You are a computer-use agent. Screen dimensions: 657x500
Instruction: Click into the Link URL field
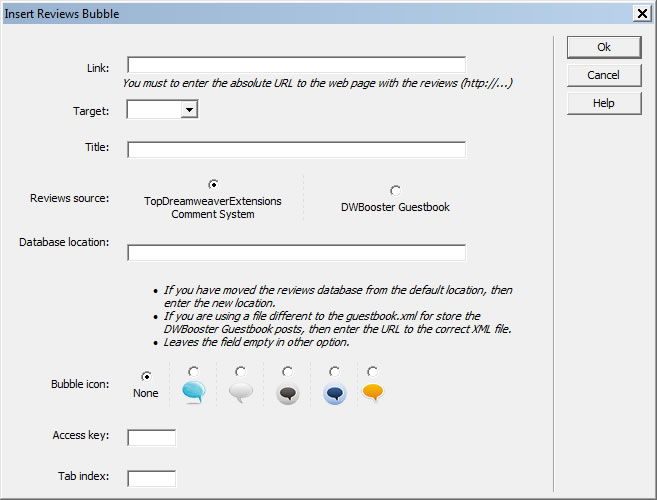pyautogui.click(x=296, y=66)
